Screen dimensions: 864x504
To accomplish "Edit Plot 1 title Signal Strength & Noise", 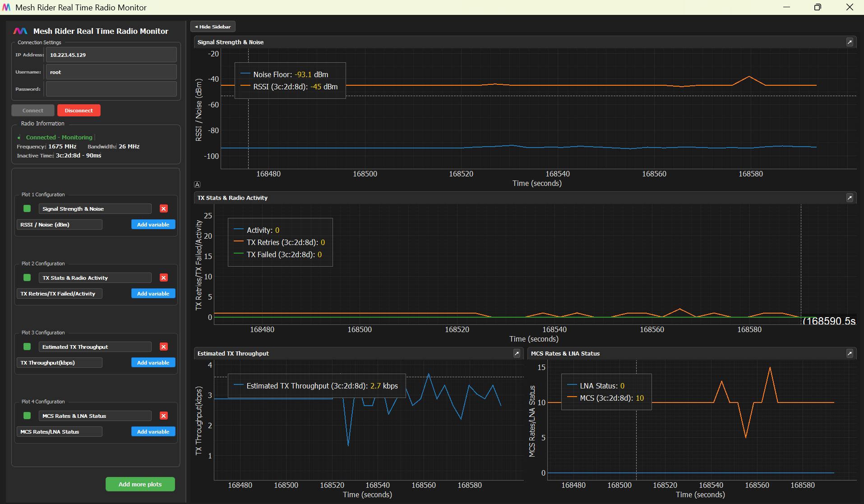I will (95, 209).
